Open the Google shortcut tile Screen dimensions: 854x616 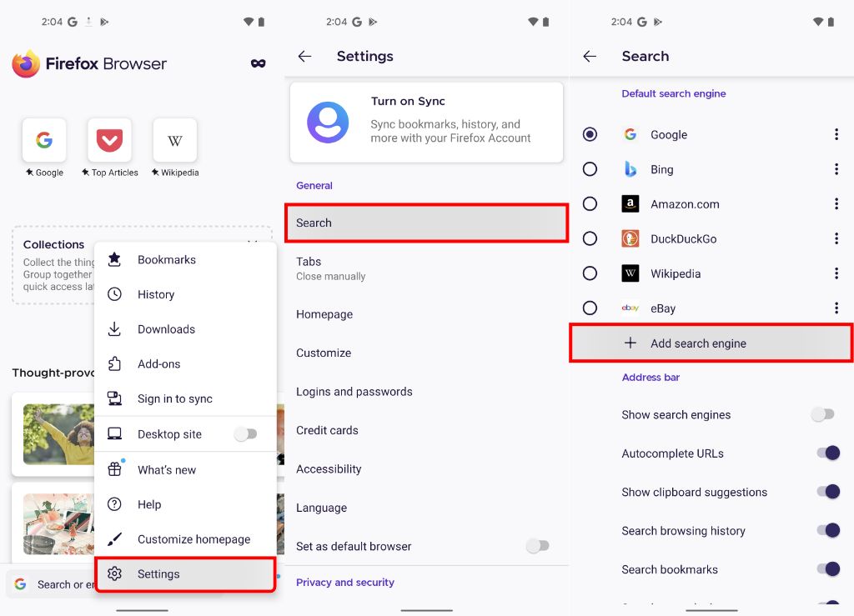[44, 140]
